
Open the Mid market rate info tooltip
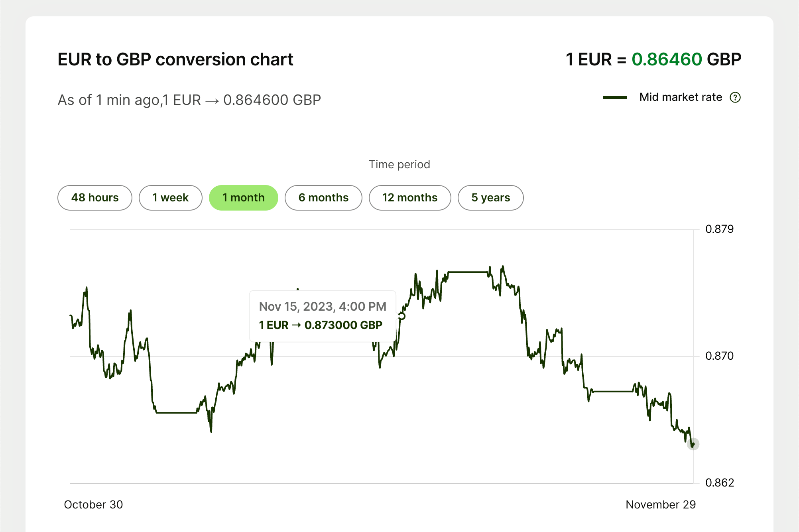pos(736,97)
